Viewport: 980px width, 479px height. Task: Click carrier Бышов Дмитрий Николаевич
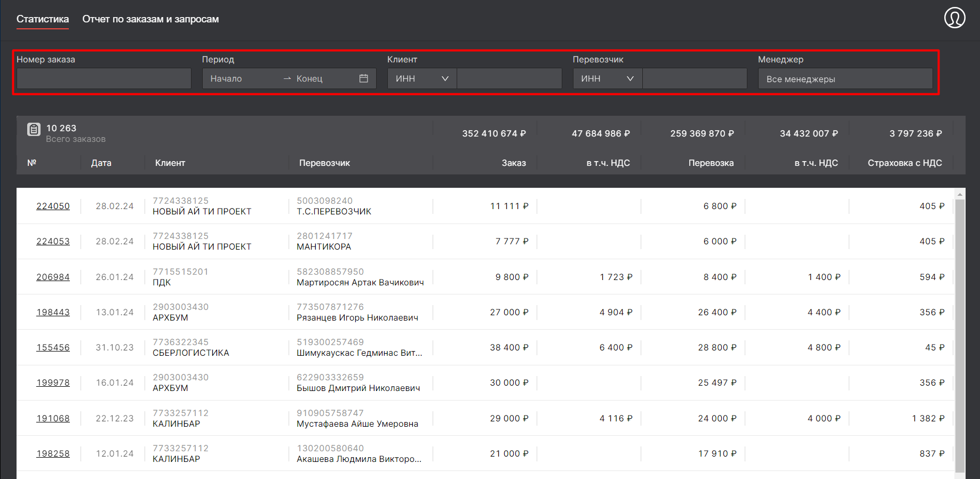(x=358, y=388)
